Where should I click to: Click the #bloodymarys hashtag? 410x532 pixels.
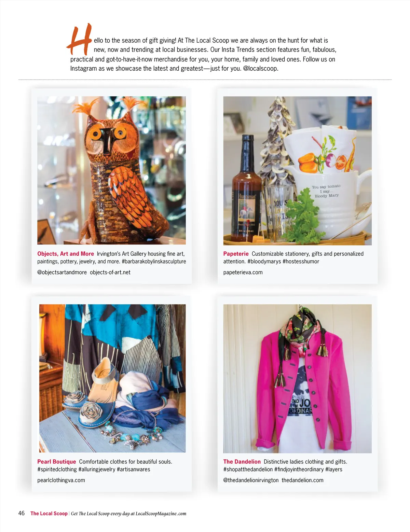(x=264, y=262)
